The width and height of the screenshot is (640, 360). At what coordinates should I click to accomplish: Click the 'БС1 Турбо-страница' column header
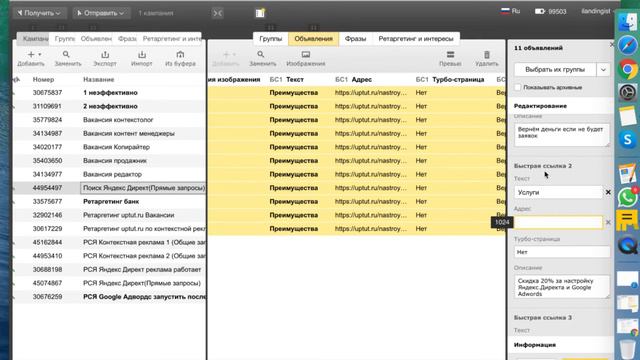coord(450,79)
